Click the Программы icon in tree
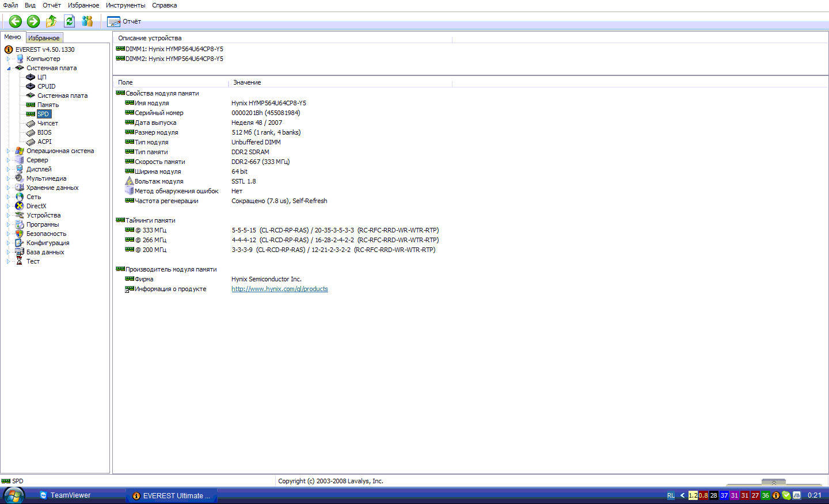The image size is (829, 504). (x=20, y=224)
